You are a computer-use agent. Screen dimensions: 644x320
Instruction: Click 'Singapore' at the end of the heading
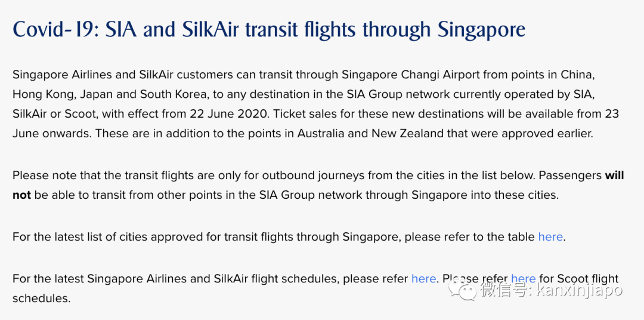pyautogui.click(x=481, y=29)
